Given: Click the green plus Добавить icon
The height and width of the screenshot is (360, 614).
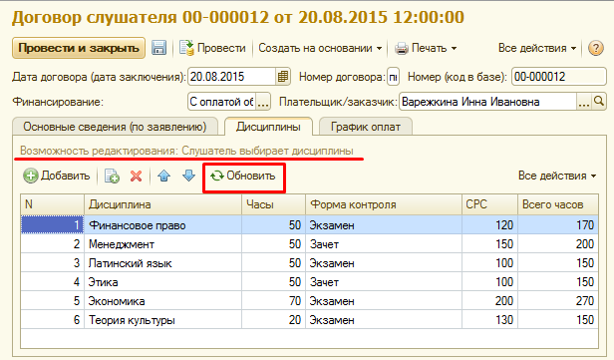Looking at the screenshot, I should (31, 176).
